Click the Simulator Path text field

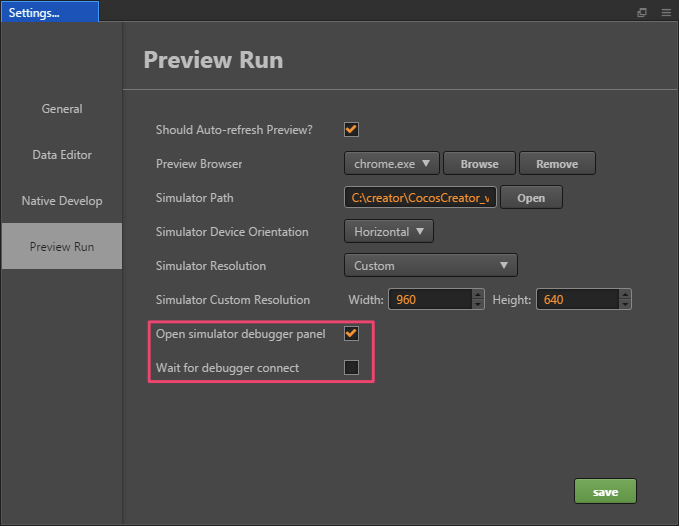[x=420, y=197]
